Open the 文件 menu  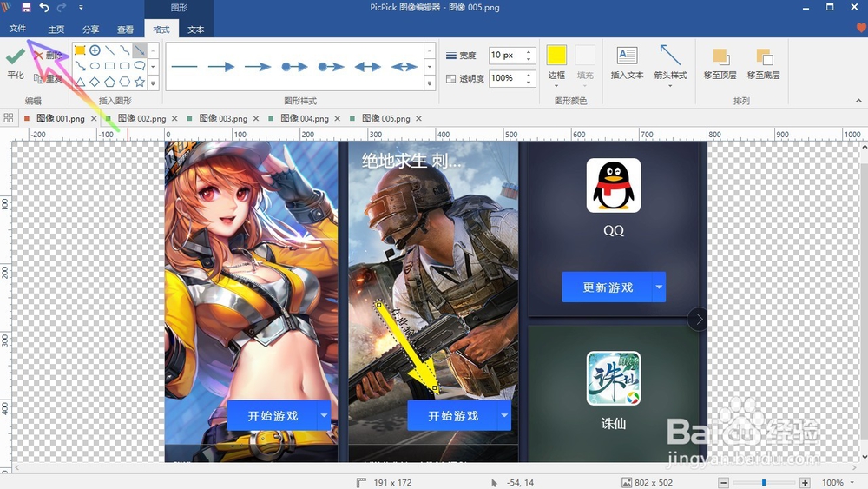[17, 29]
